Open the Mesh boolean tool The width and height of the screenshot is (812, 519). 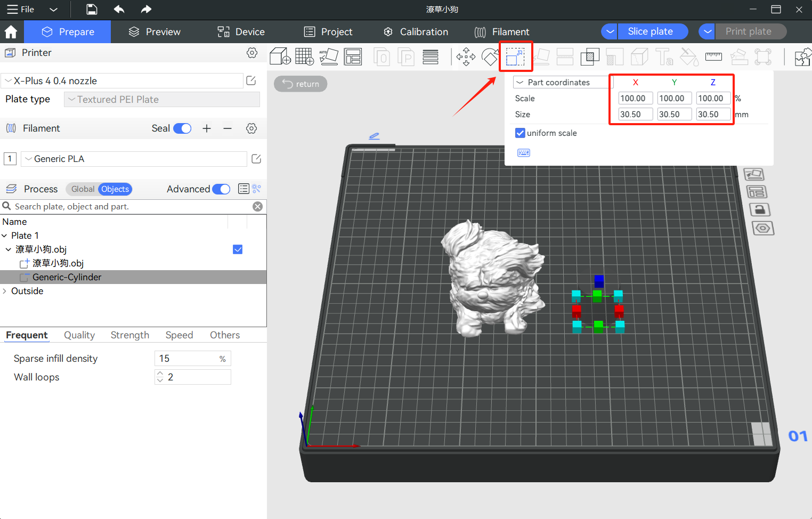[590, 56]
